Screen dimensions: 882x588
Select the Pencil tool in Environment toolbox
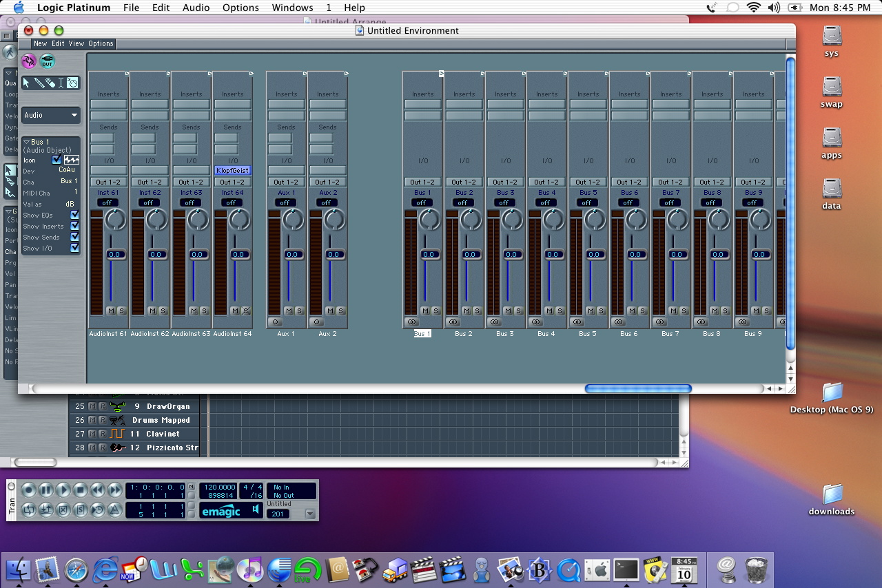[39, 83]
